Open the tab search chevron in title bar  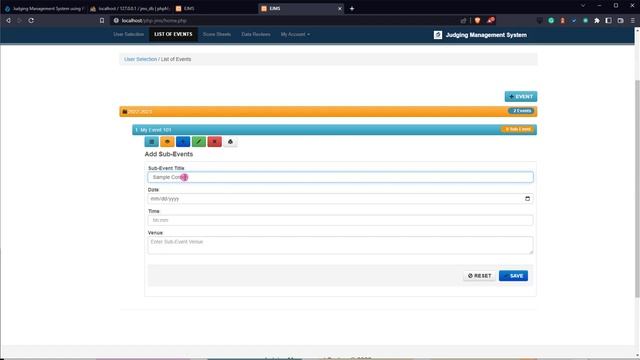(x=583, y=6)
